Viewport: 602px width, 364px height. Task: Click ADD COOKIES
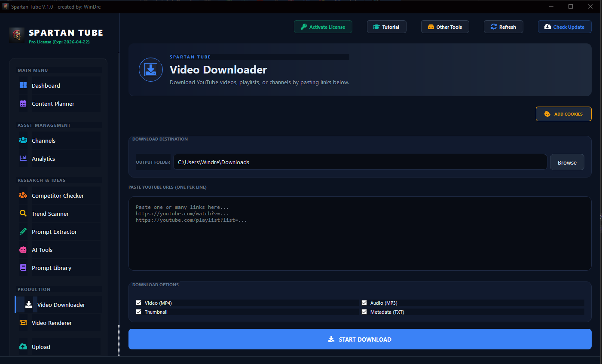tap(563, 114)
